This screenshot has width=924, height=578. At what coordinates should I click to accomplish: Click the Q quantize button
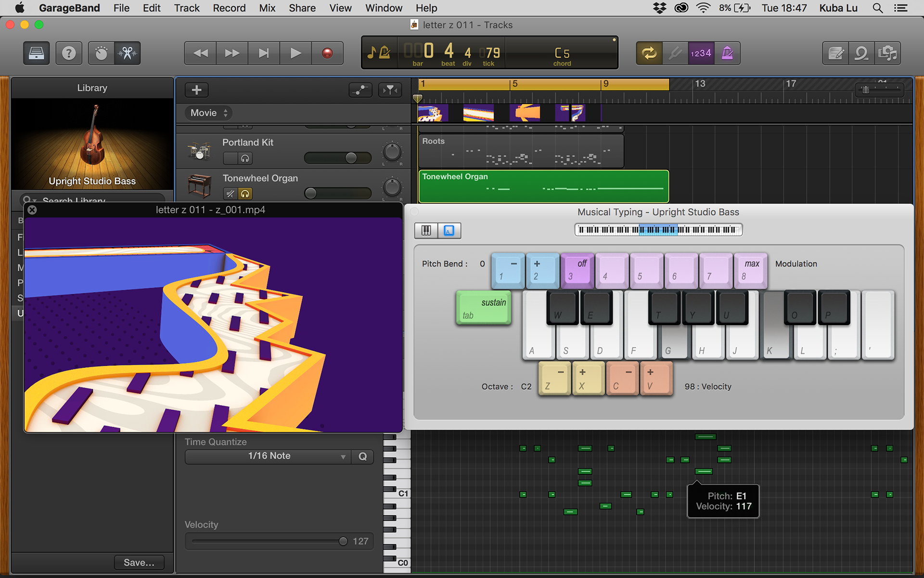363,456
